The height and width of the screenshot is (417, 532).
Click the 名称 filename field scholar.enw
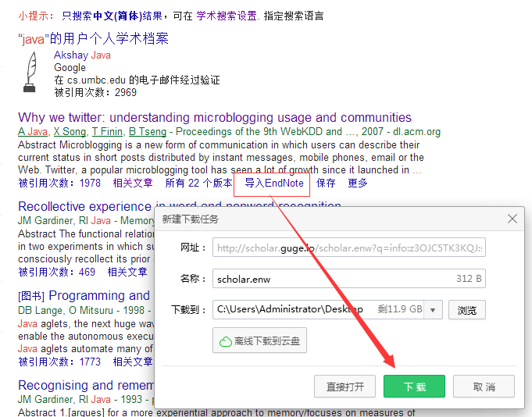[349, 279]
